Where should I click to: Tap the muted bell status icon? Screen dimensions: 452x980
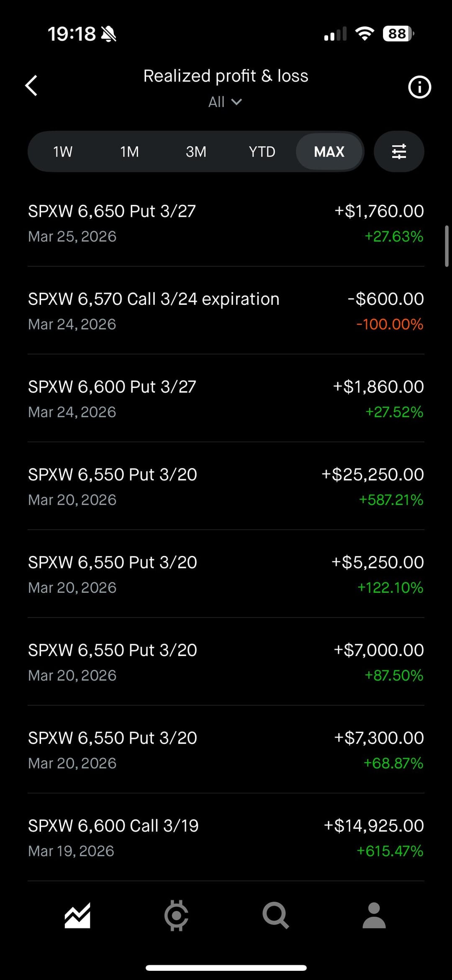pyautogui.click(x=109, y=34)
